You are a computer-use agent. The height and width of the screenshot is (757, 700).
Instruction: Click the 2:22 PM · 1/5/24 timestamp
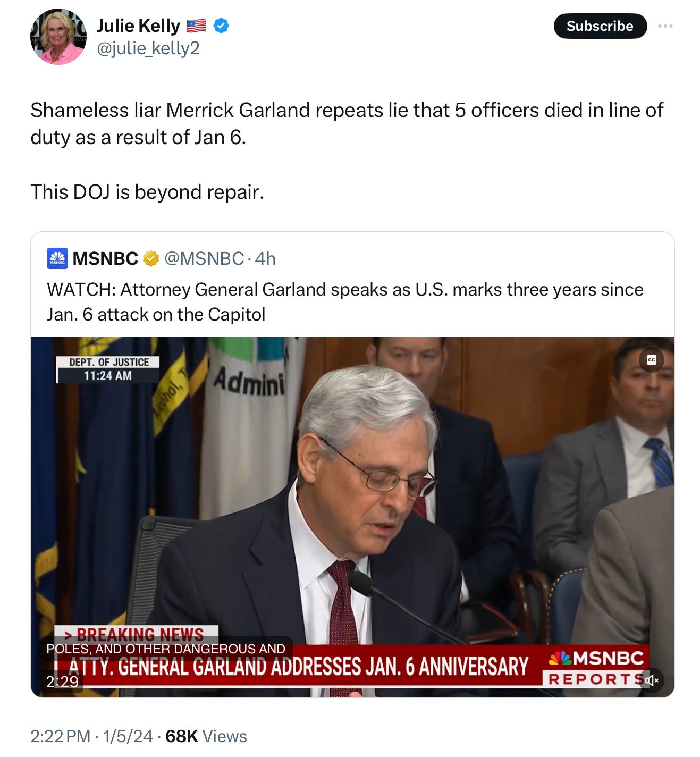point(91,736)
